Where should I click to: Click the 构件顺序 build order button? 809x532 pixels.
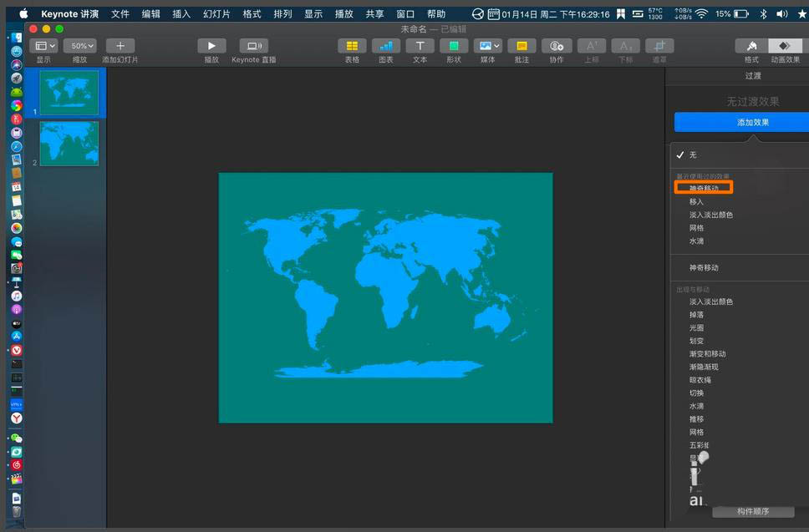(x=753, y=511)
